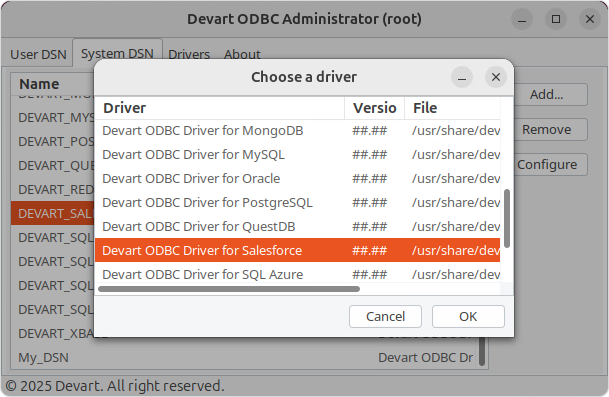This screenshot has width=609, height=397.
Task: Close the Devart ODBC Administrator window
Action: (590, 19)
